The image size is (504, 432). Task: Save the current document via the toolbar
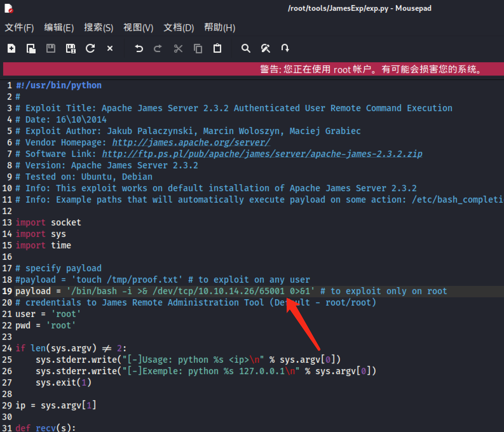(51, 48)
